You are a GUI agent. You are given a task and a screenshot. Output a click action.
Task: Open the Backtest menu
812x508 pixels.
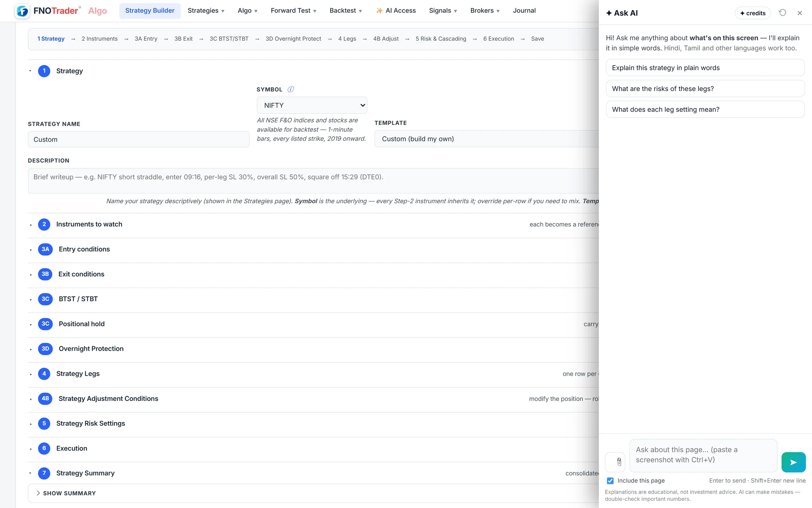(346, 11)
